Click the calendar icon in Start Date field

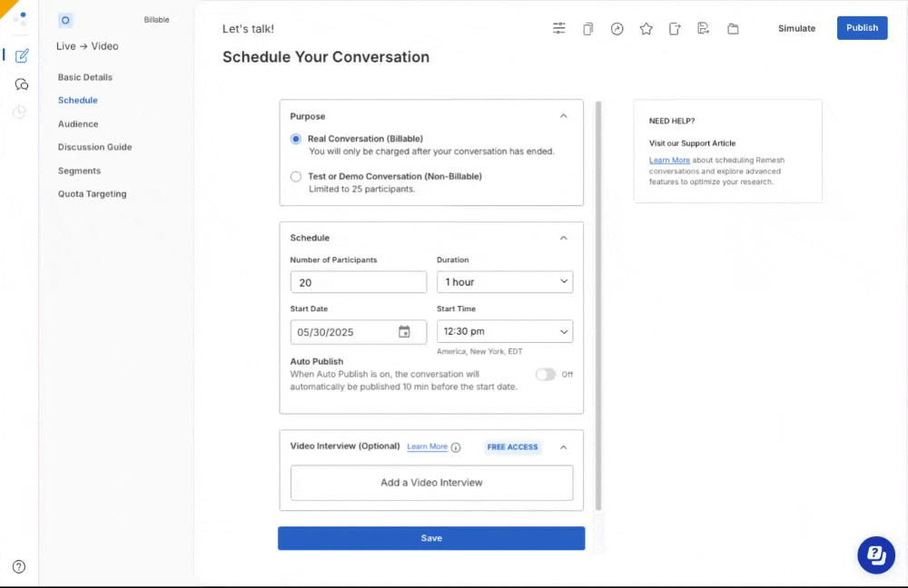click(x=404, y=331)
